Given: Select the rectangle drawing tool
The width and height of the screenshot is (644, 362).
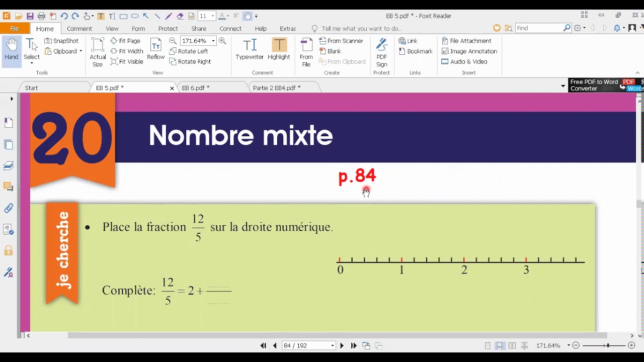Looking at the screenshot, I should tap(123, 16).
